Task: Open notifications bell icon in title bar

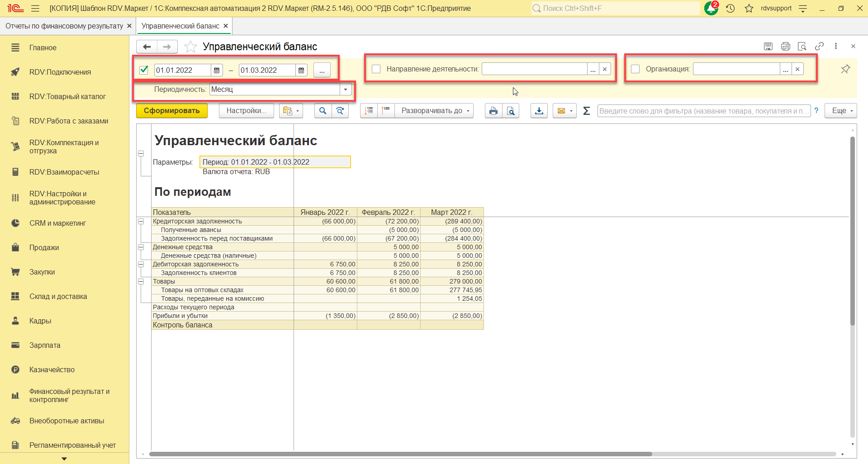Action: [711, 8]
